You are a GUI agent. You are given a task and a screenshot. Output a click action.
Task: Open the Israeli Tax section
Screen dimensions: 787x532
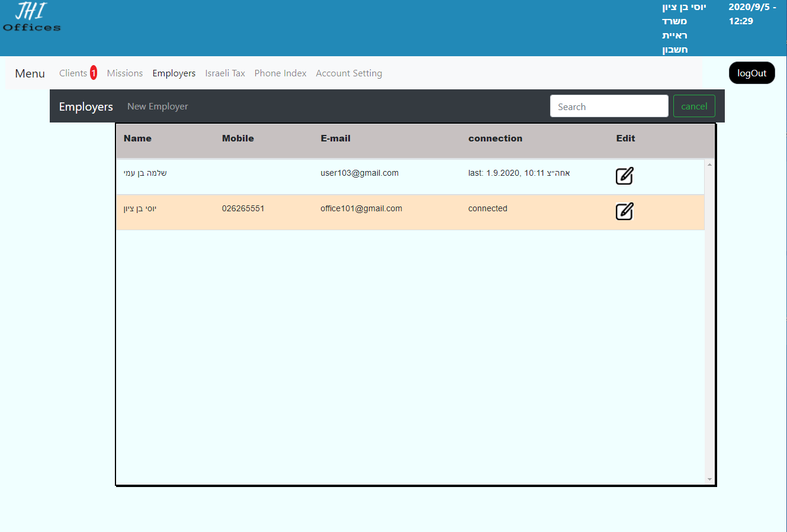pos(225,73)
